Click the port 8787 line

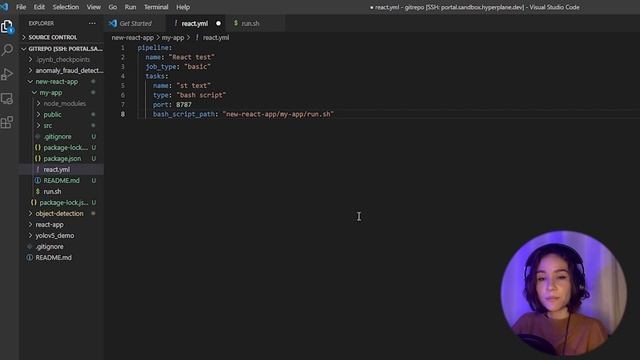tap(172, 104)
